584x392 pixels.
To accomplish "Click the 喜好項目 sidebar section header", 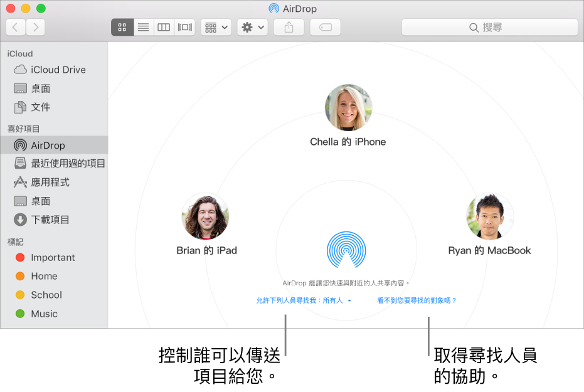I will 23,129.
